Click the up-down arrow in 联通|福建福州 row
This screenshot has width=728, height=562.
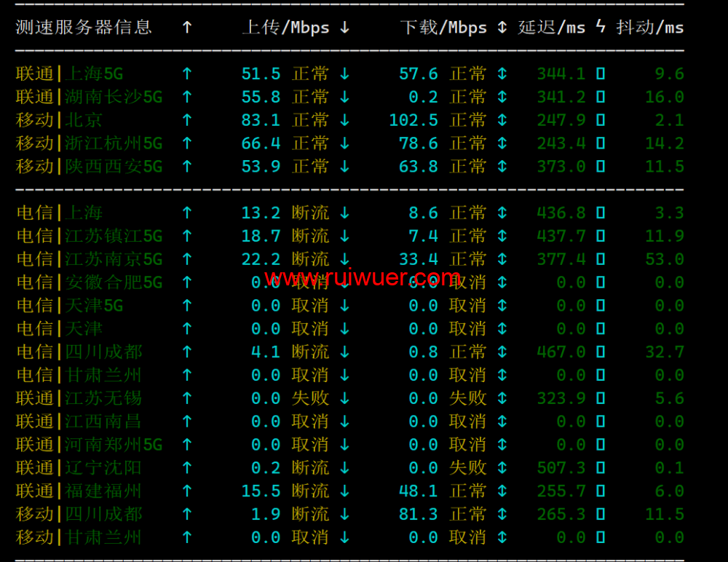coord(502,491)
